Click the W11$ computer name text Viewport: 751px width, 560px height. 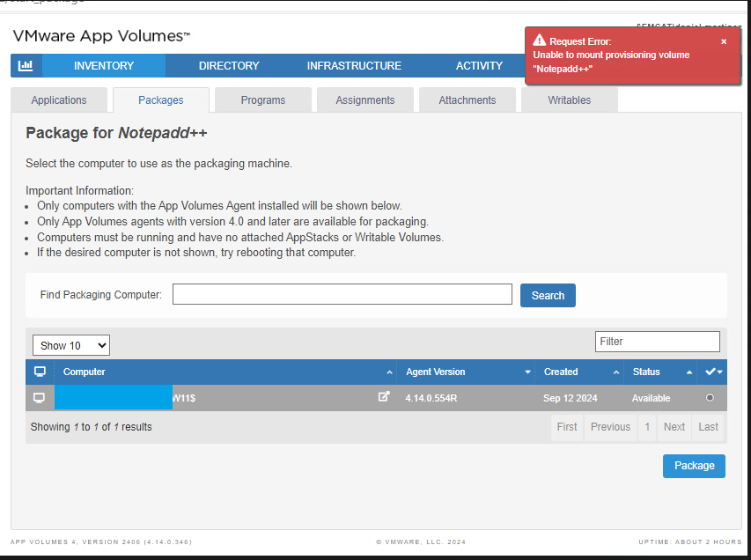tap(184, 398)
